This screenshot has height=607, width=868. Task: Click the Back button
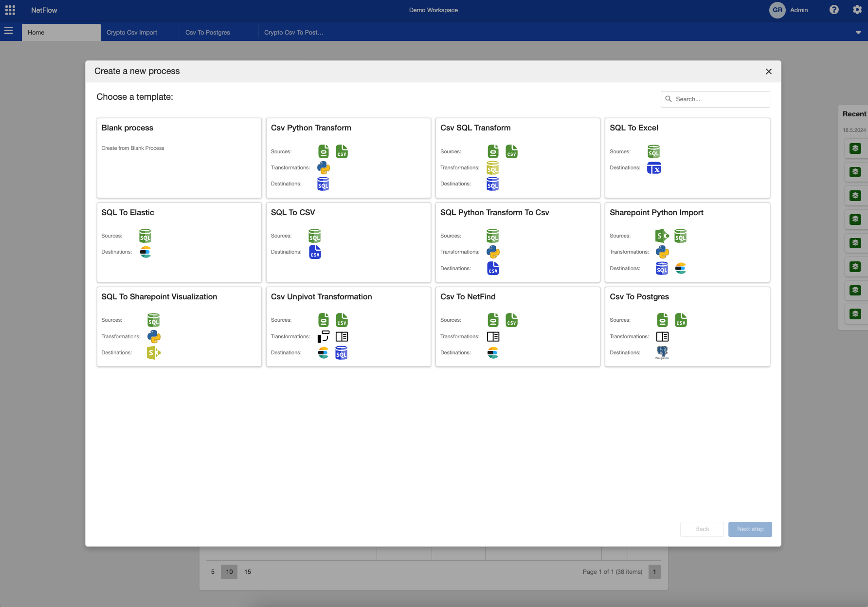[x=702, y=529]
